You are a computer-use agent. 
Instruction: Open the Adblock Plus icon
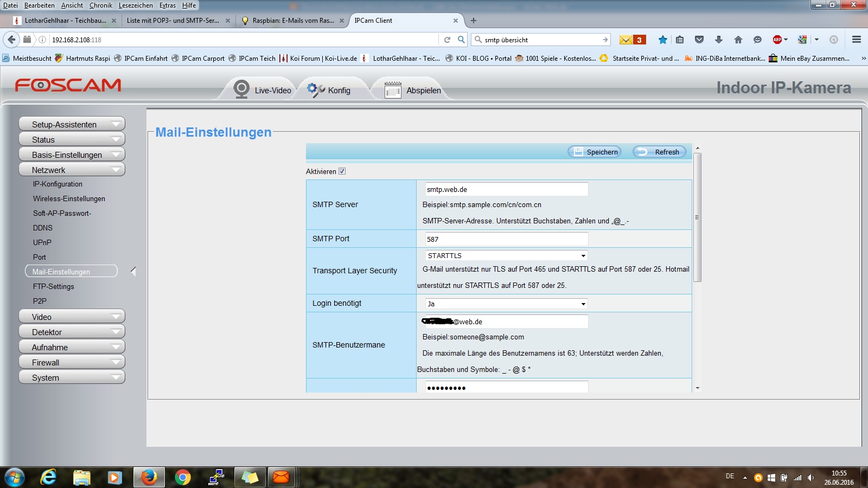point(777,40)
